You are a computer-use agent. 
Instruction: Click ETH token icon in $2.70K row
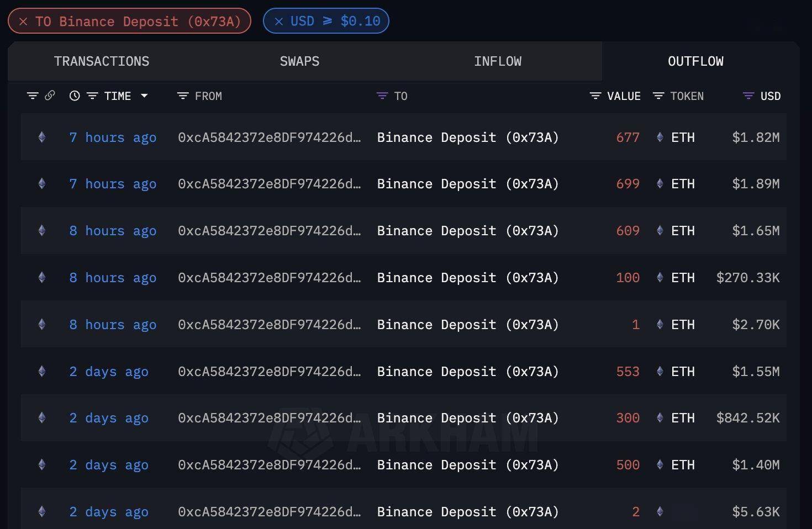(660, 324)
